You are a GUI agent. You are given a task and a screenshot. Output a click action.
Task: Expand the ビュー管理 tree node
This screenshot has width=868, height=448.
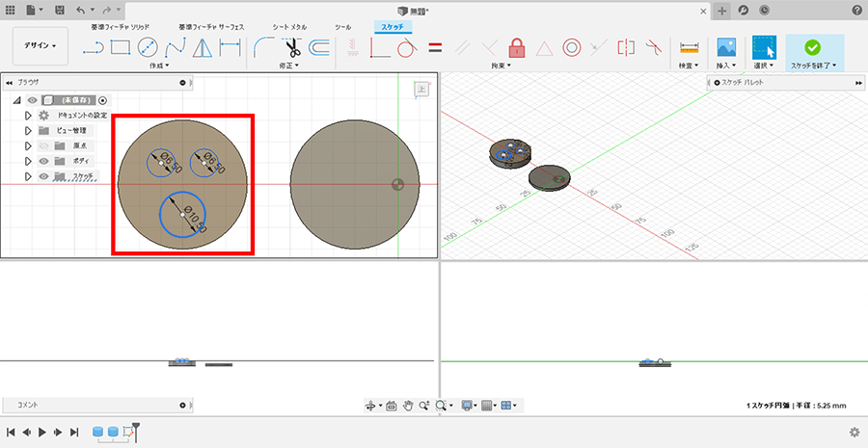(29, 130)
